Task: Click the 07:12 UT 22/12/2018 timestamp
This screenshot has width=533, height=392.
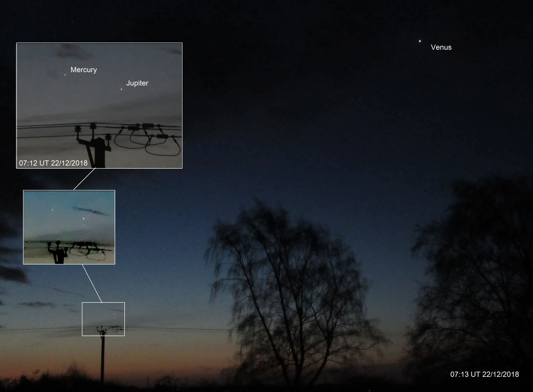Action: pyautogui.click(x=53, y=163)
